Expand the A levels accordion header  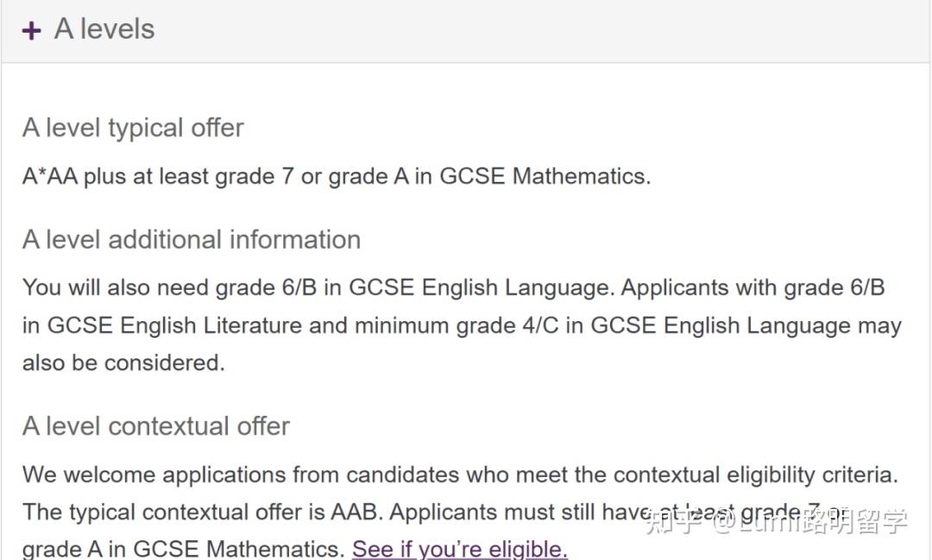(x=465, y=30)
